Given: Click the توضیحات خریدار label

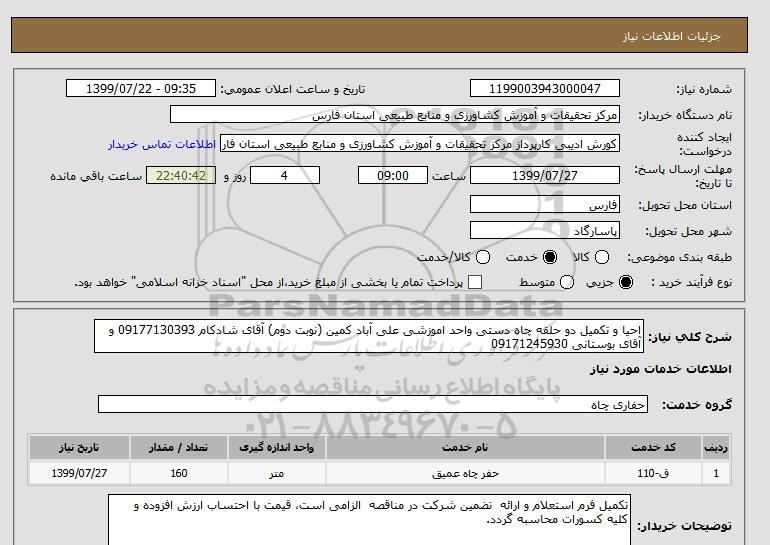Looking at the screenshot, I should pyautogui.click(x=684, y=526).
